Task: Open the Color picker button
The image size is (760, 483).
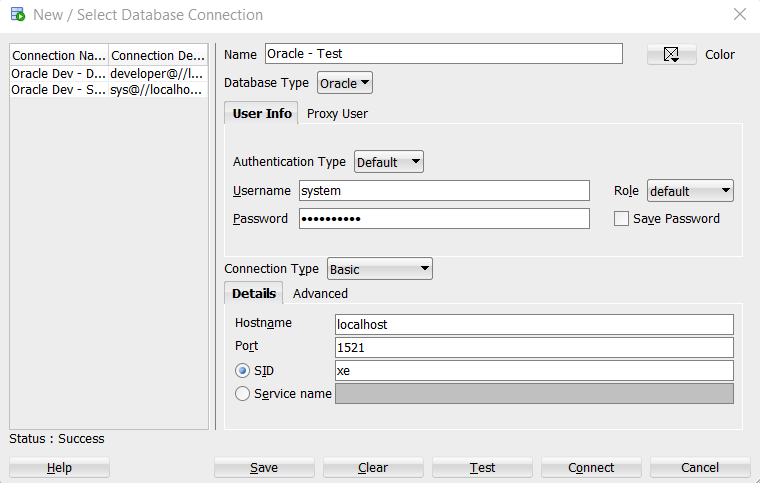Action: 671,54
